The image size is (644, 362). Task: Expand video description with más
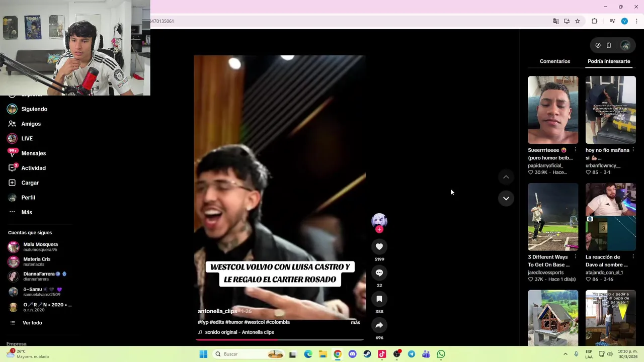(355, 322)
